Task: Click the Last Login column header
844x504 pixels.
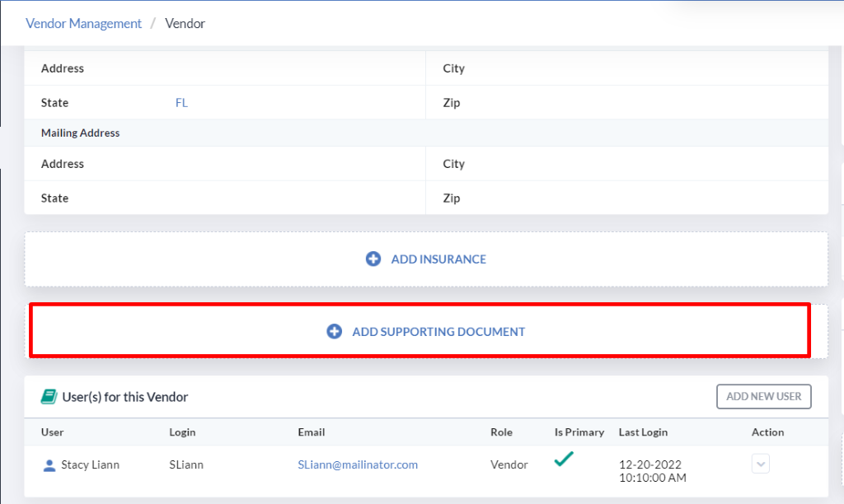Action: pos(643,432)
